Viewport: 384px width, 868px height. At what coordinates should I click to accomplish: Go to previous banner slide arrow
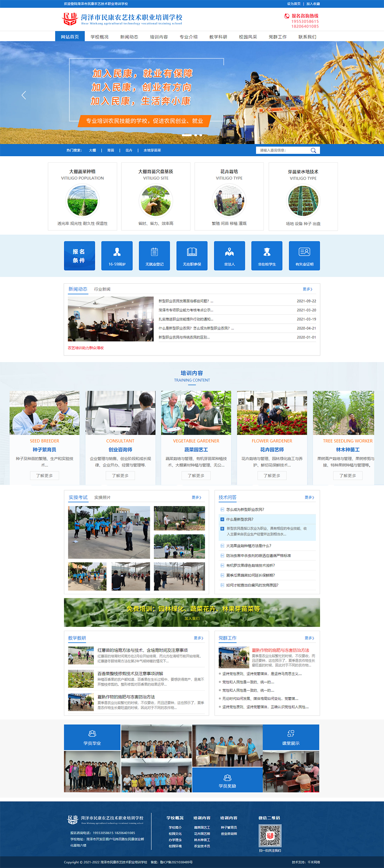24,95
